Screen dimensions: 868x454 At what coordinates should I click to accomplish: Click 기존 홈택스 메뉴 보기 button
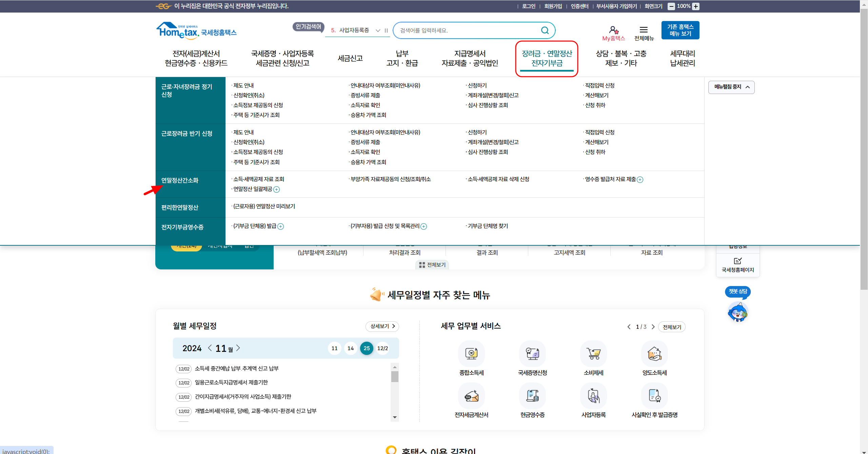click(x=680, y=30)
